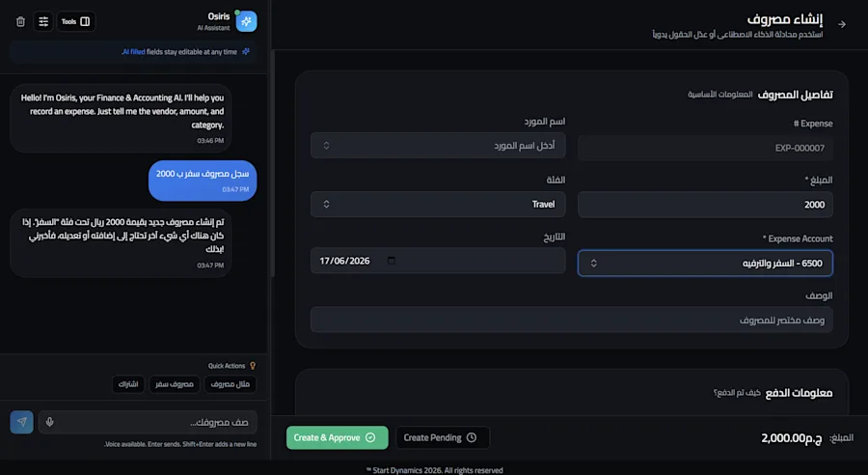Click the معلومات الدفع section heading
The image size is (868, 475).
(799, 393)
